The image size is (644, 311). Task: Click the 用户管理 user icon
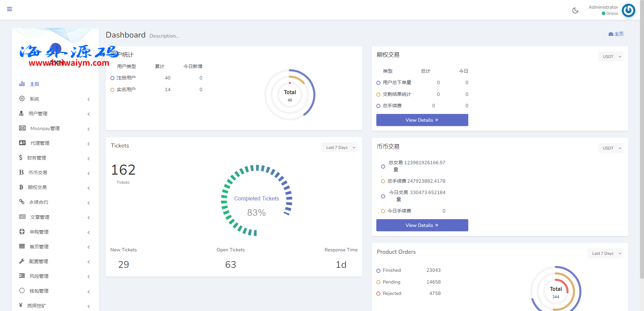(21, 114)
